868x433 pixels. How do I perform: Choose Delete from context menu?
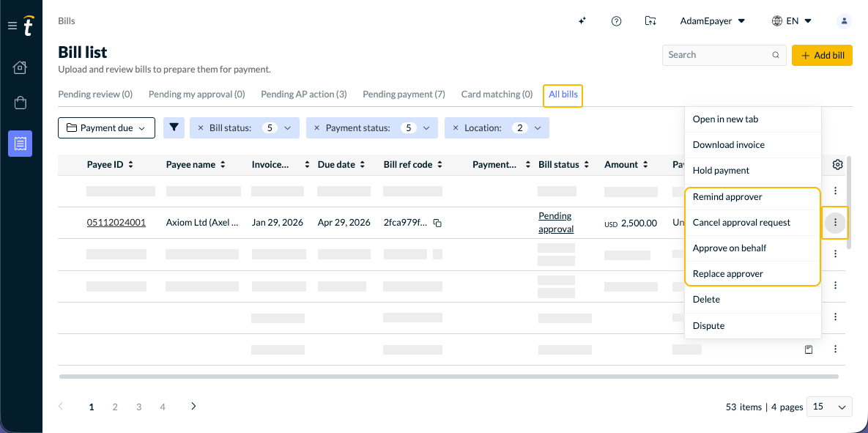[x=752, y=300]
